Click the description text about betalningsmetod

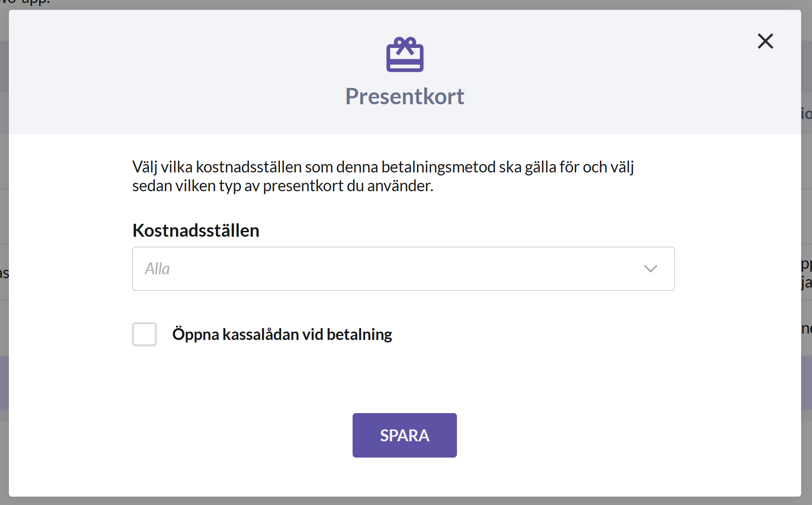click(x=383, y=176)
